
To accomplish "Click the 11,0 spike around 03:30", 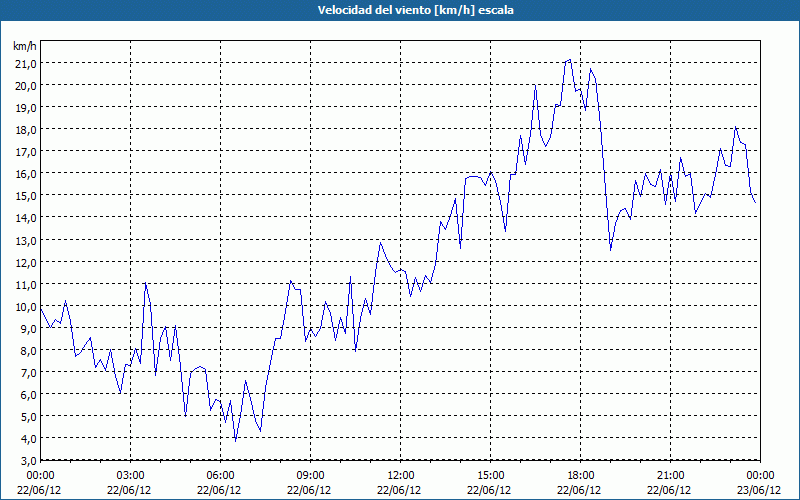I will click(x=145, y=283).
